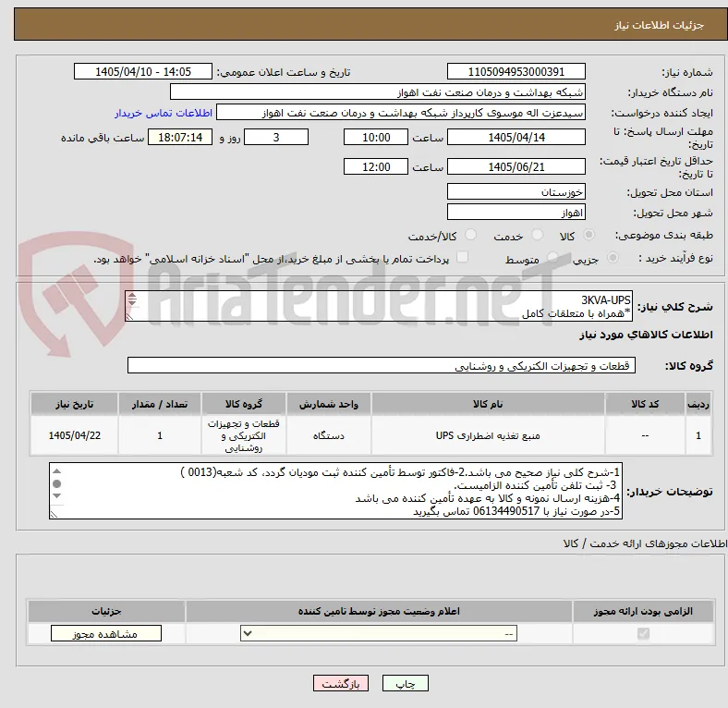This screenshot has height=708, width=728.
Task: Click scroll down arrow in buyer notes
Action: (x=56, y=496)
